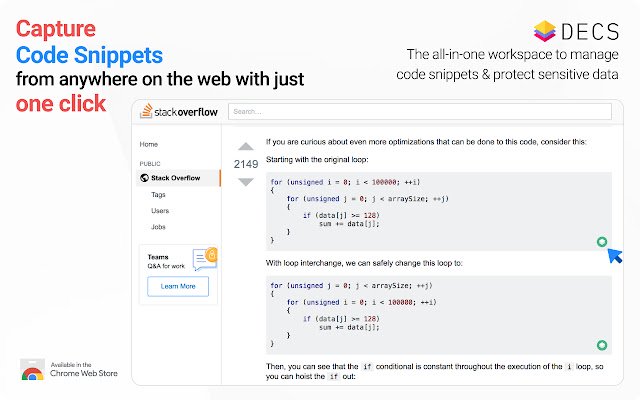Image resolution: width=640 pixels, height=400 pixels.
Task: Click the PUBLIC section label
Action: coord(150,164)
